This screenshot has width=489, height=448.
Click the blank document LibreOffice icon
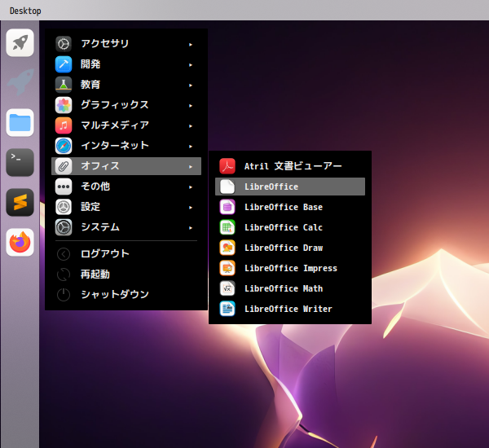pos(227,187)
